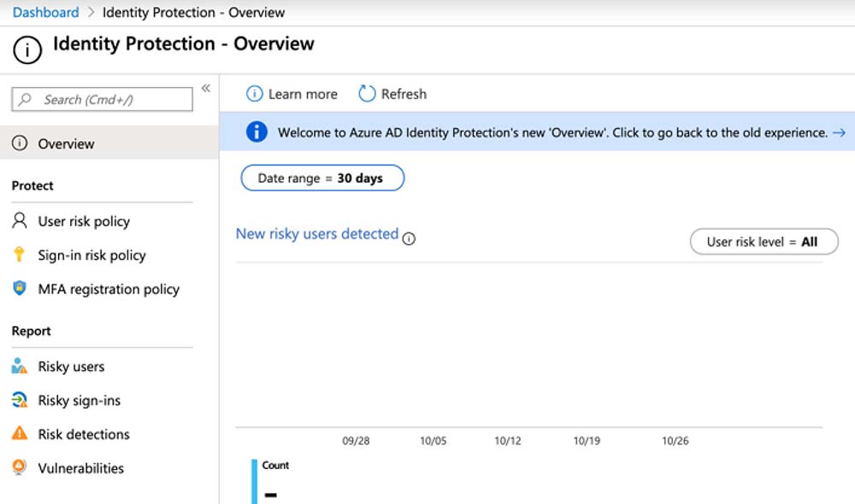Click the blue Count legend color bar
The height and width of the screenshot is (504, 855).
tap(255, 481)
